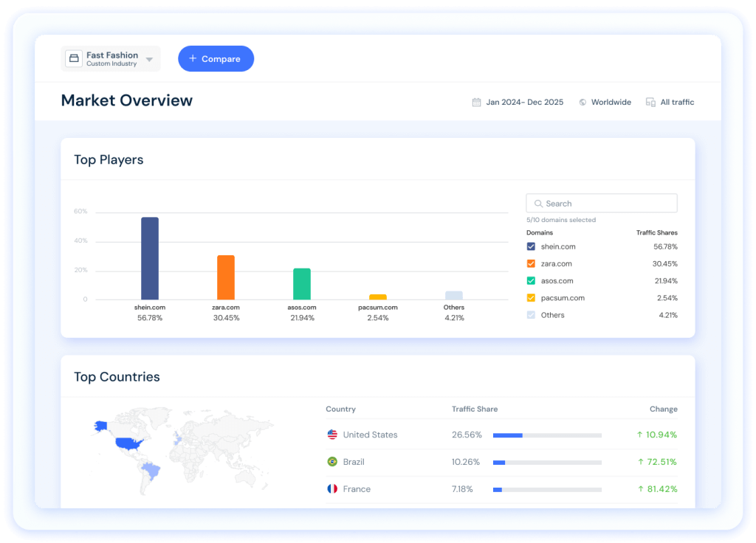Toggle the Others checkbox
Screen dimensions: 756x543
(x=531, y=315)
